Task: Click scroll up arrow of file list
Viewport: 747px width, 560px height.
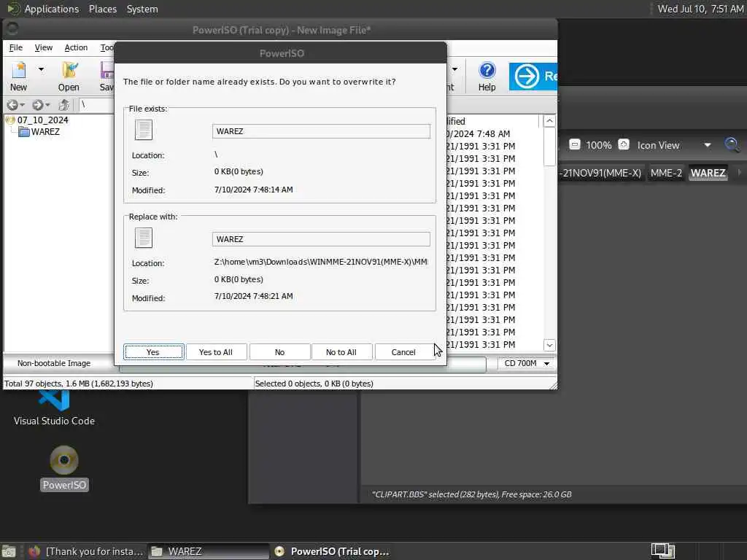Action: coord(549,121)
